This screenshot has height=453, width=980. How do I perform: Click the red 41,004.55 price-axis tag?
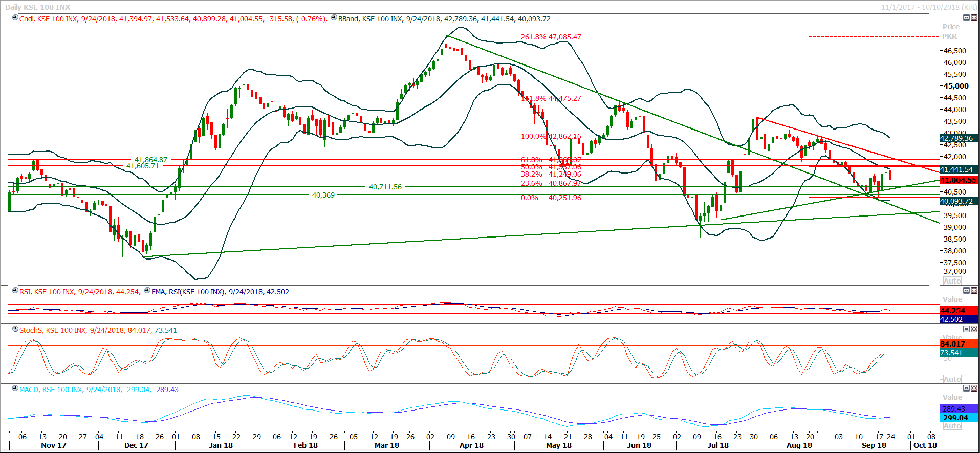pyautogui.click(x=959, y=180)
